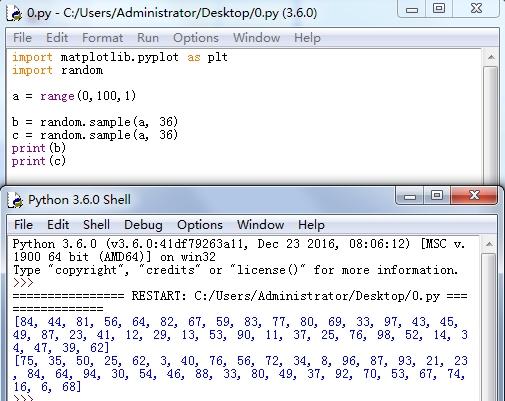Minimize the 0.py editor window
The width and height of the screenshot is (505, 401).
pos(412,9)
